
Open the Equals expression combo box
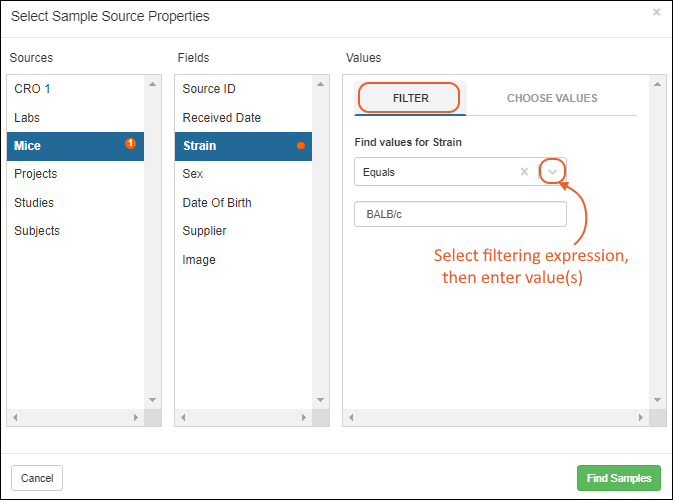tap(460, 172)
